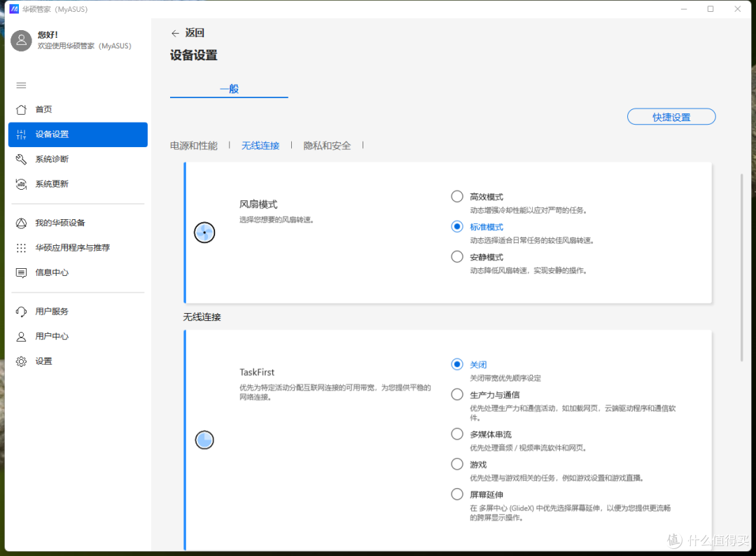Select the 标准模式 fan option
The width and height of the screenshot is (756, 556).
coord(457,227)
